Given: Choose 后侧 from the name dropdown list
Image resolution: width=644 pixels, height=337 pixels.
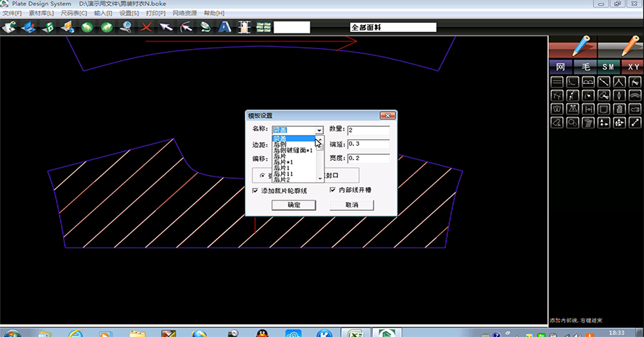Looking at the screenshot, I should point(280,144).
